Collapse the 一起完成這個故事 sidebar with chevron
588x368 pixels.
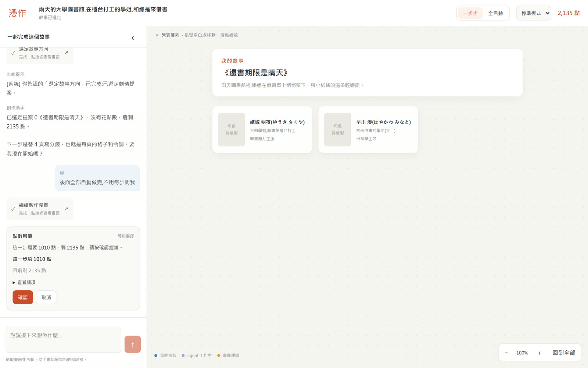(133, 38)
